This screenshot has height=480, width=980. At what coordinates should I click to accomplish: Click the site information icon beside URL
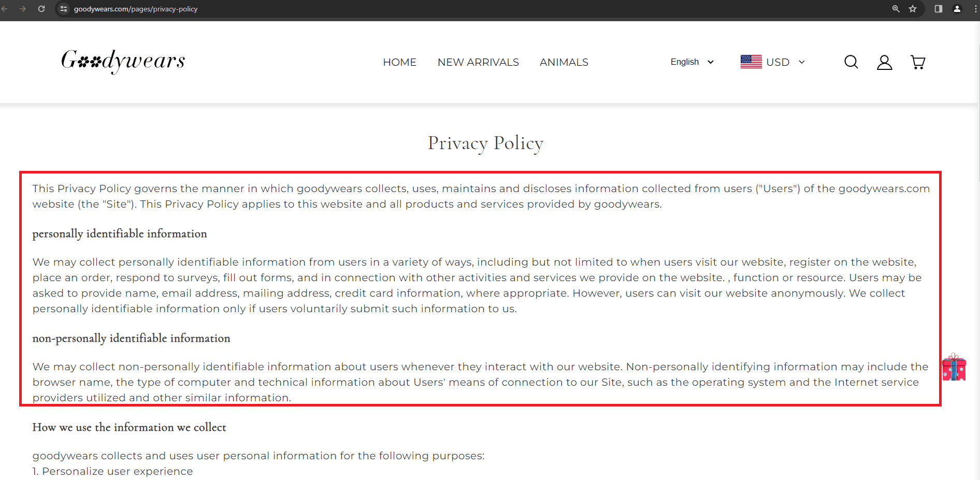pos(64,9)
